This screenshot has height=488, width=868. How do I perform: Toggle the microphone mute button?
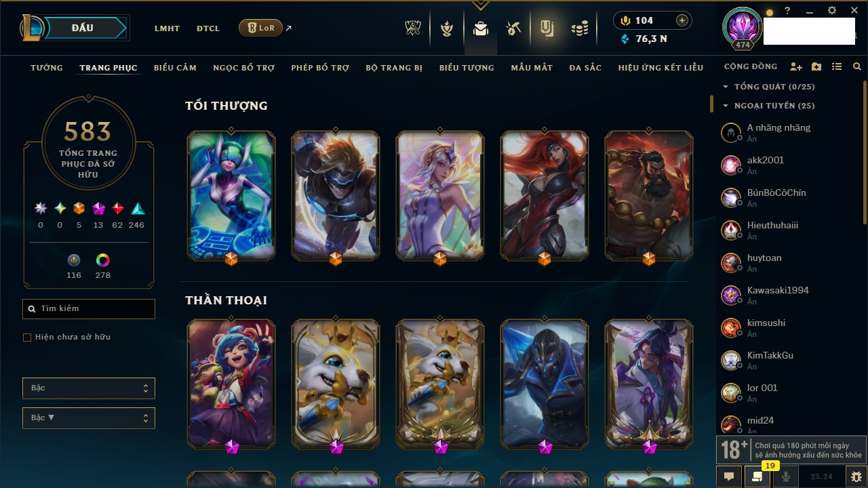[786, 476]
